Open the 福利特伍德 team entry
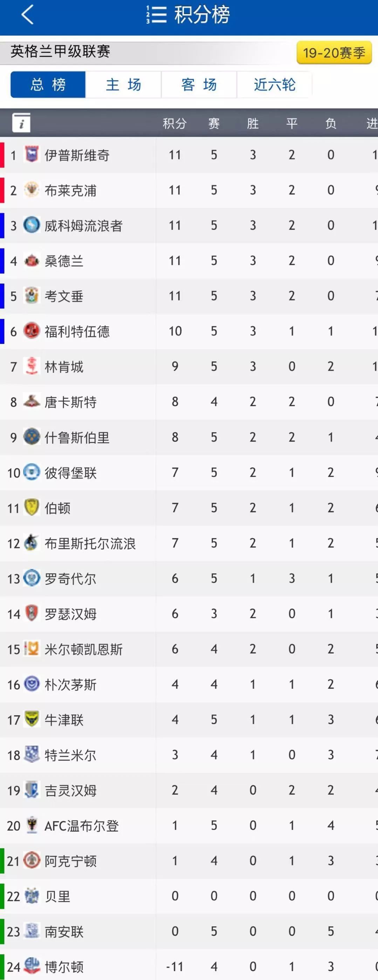This screenshot has height=980, width=378. pos(189,331)
